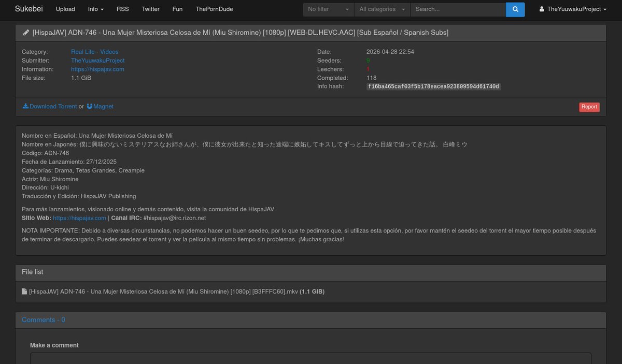Click the Canal IRC address text
This screenshot has width=622, height=364.
pyautogui.click(x=175, y=218)
